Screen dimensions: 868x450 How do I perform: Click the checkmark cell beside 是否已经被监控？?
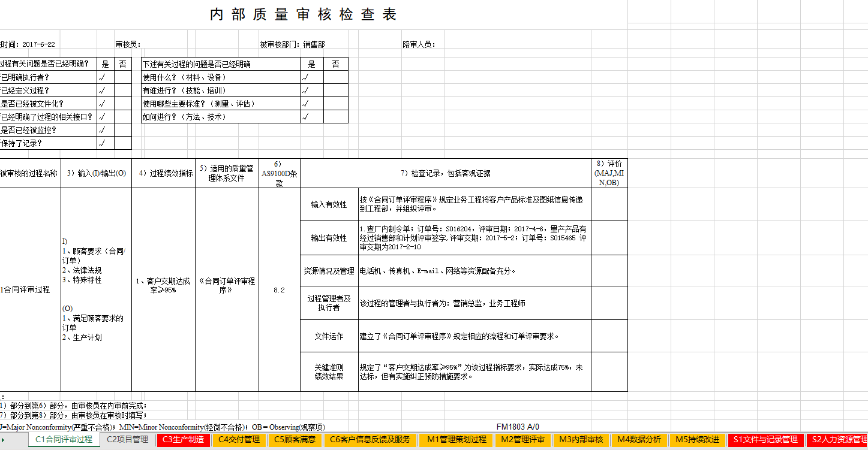(105, 130)
